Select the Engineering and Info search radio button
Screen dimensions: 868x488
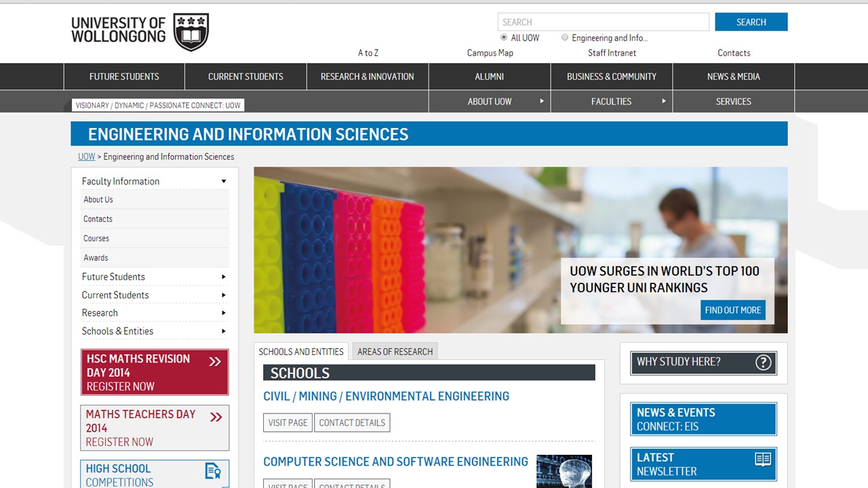point(565,38)
